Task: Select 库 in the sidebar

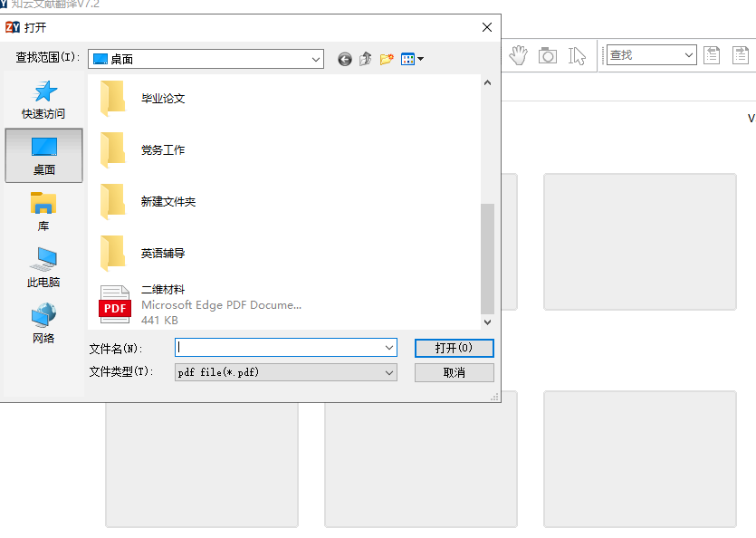Action: 43,210
